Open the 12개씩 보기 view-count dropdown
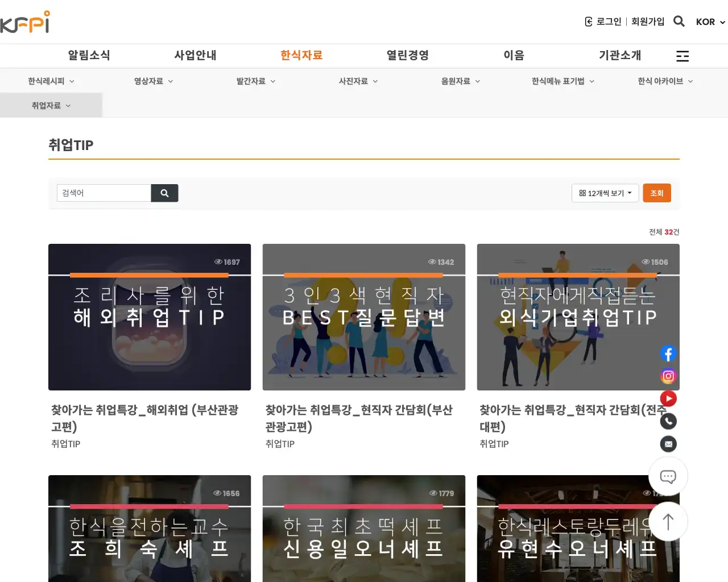Screen dimensions: 728x582 click(605, 193)
